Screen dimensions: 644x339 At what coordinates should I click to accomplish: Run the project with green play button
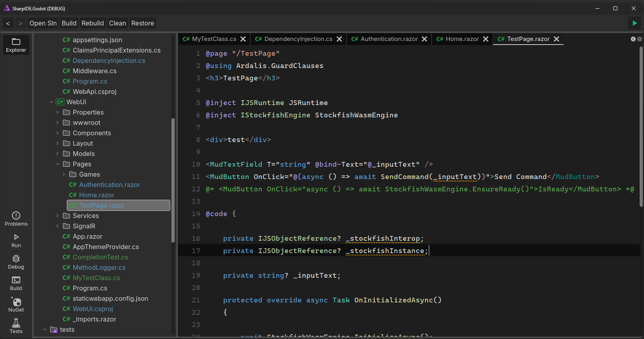click(x=635, y=23)
